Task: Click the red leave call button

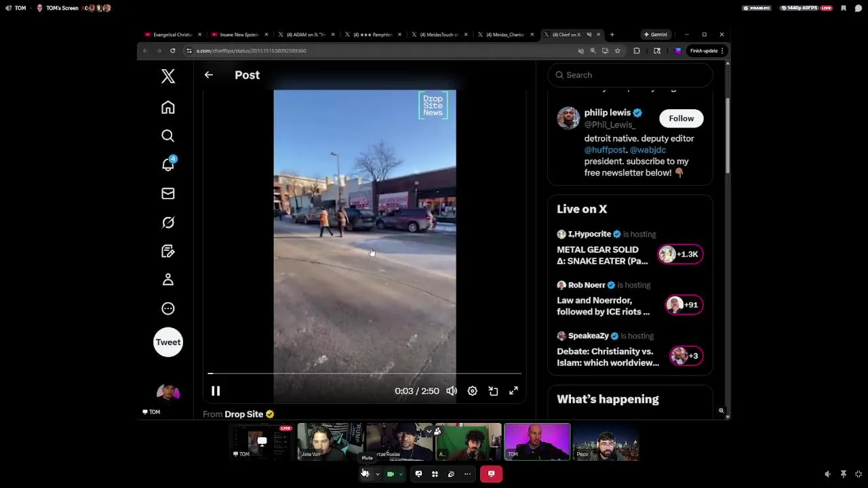Action: click(492, 474)
